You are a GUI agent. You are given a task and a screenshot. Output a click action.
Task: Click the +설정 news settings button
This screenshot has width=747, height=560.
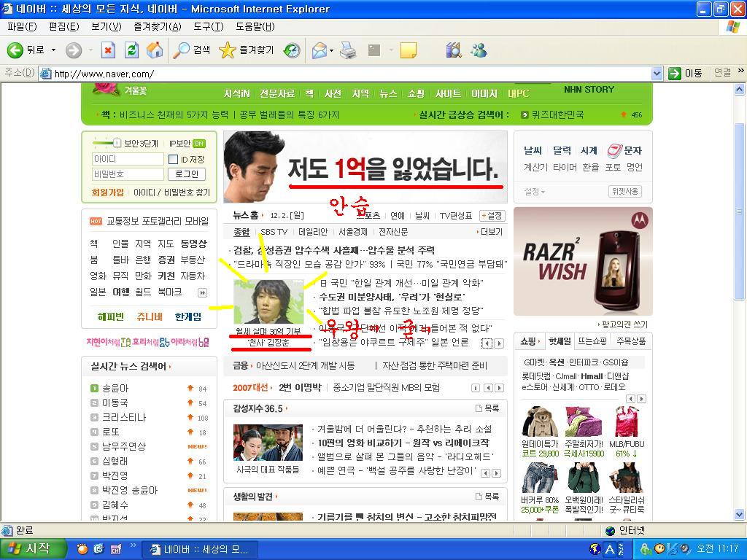492,216
